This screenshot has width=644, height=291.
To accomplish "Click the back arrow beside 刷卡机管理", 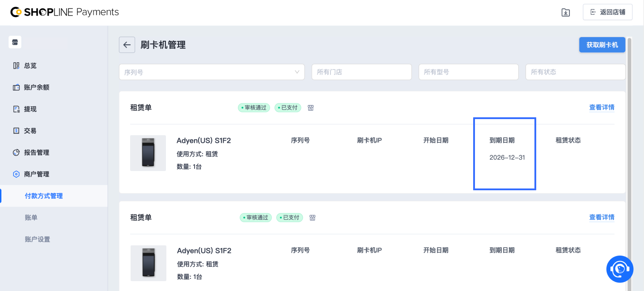I will pyautogui.click(x=127, y=45).
